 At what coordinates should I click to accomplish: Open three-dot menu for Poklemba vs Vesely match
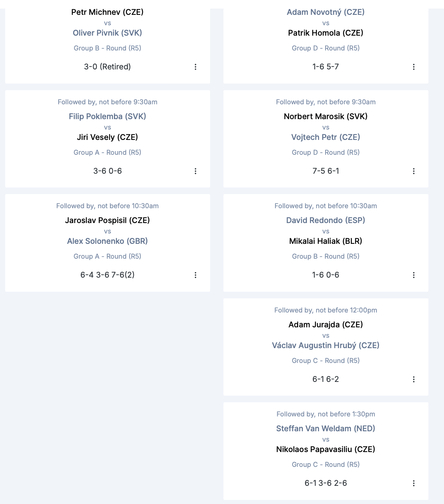pyautogui.click(x=195, y=171)
